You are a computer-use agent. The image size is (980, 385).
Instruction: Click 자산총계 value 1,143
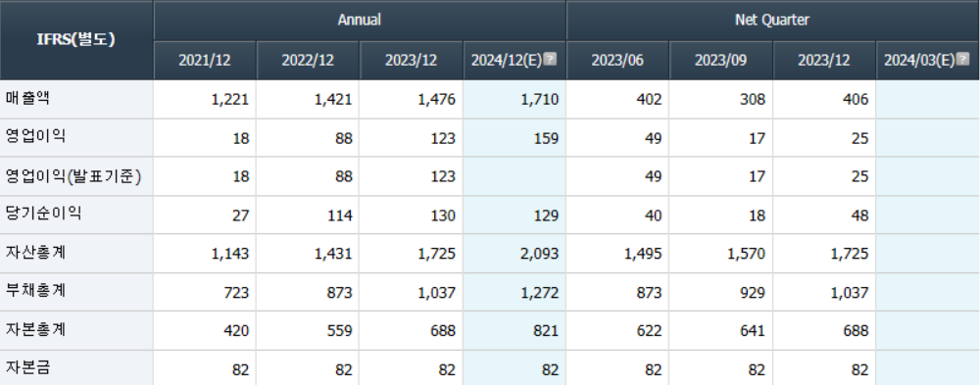[230, 255]
